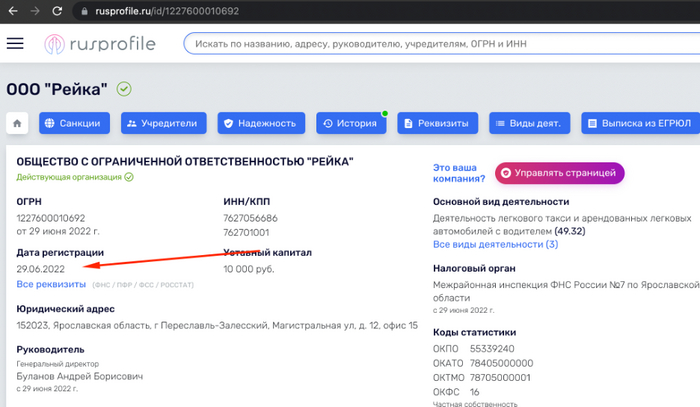Select the ОКФС code 16
This screenshot has height=407, width=700.
pos(474,392)
